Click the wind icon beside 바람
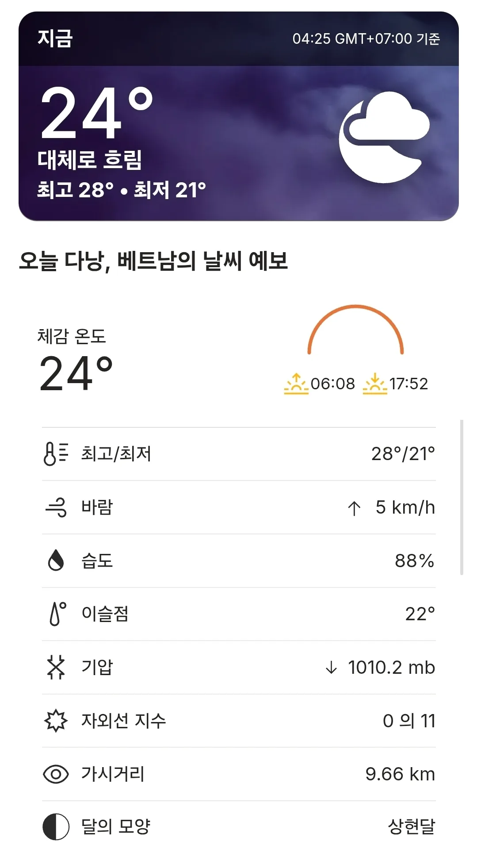The height and width of the screenshot is (868, 477). pyautogui.click(x=56, y=507)
